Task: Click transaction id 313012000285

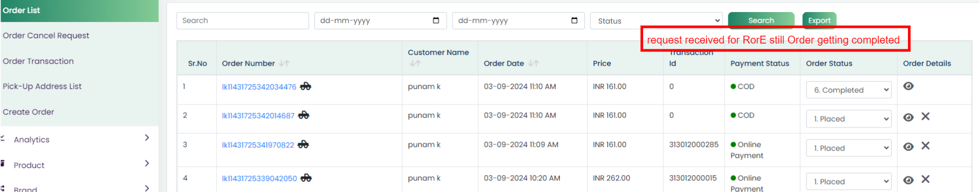Action: click(x=694, y=145)
